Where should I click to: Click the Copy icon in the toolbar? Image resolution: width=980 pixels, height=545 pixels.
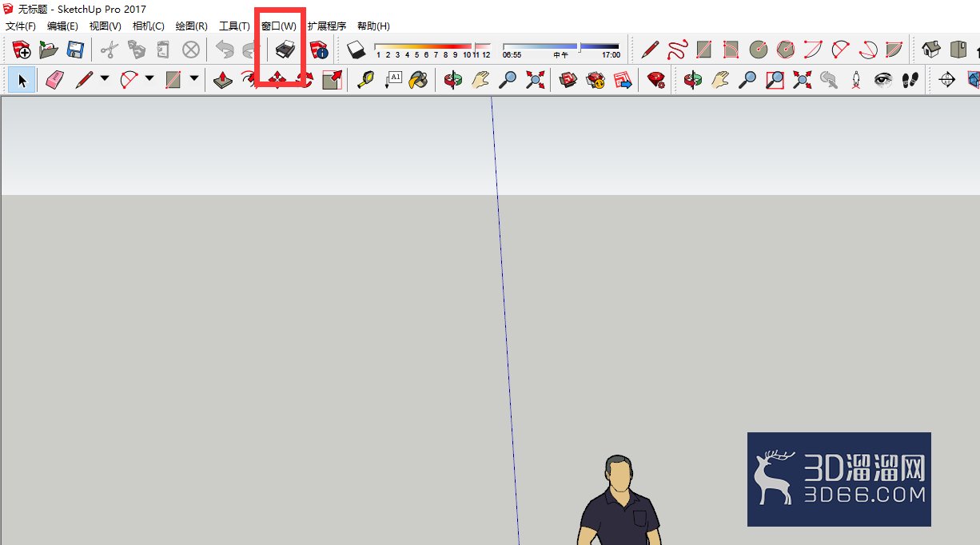[x=137, y=50]
